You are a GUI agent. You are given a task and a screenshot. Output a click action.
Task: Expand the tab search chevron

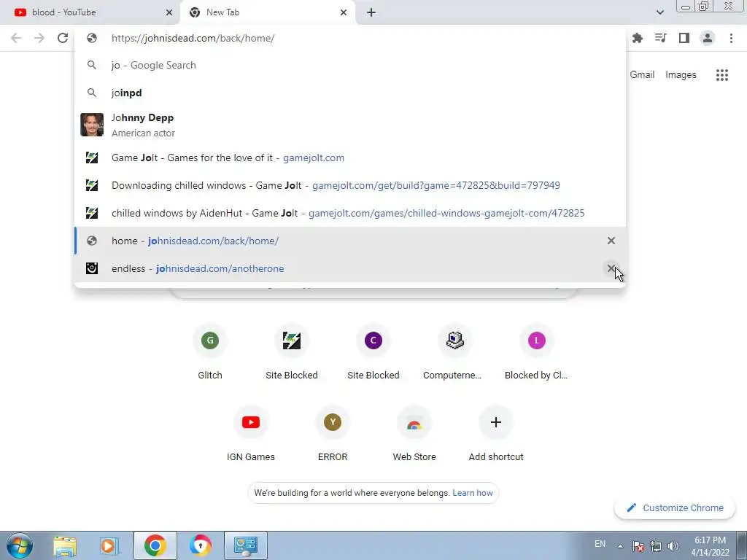(x=659, y=12)
